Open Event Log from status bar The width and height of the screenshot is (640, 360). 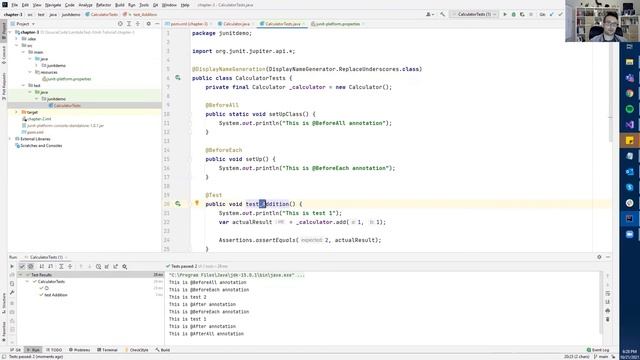click(x=598, y=350)
